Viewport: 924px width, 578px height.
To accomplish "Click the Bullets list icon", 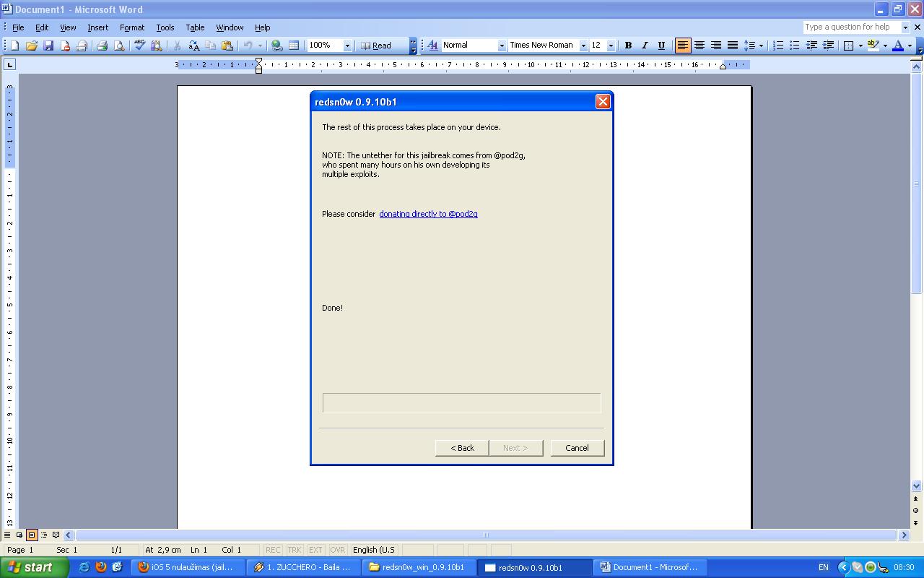I will click(x=795, y=46).
